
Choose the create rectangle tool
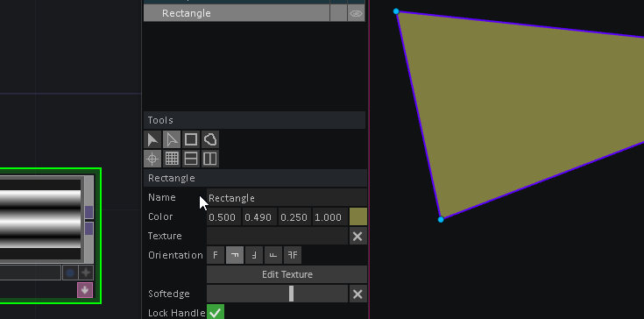191,139
